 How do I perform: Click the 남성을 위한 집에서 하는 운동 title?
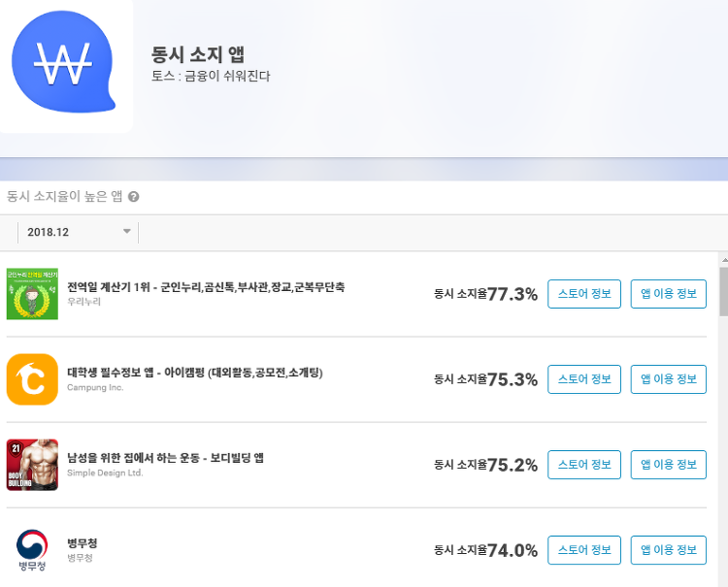point(165,458)
